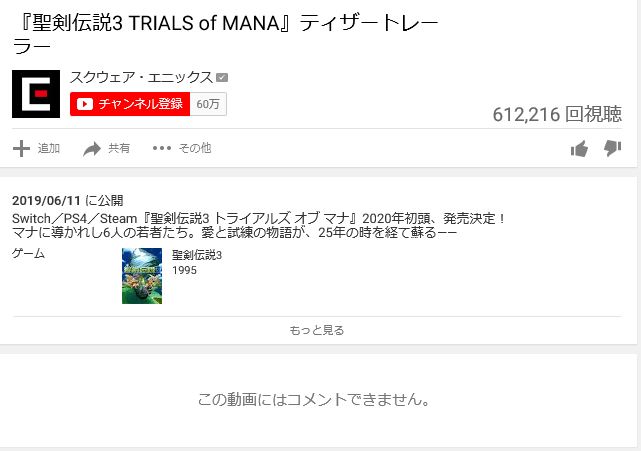Click the 聖剣伝説3 game cover thumbnail

[x=142, y=276]
